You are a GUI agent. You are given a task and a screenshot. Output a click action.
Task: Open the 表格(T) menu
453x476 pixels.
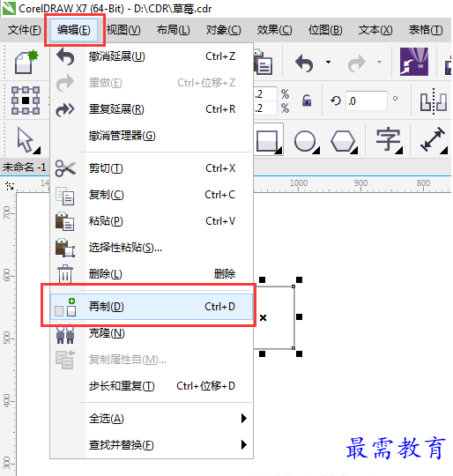click(426, 30)
